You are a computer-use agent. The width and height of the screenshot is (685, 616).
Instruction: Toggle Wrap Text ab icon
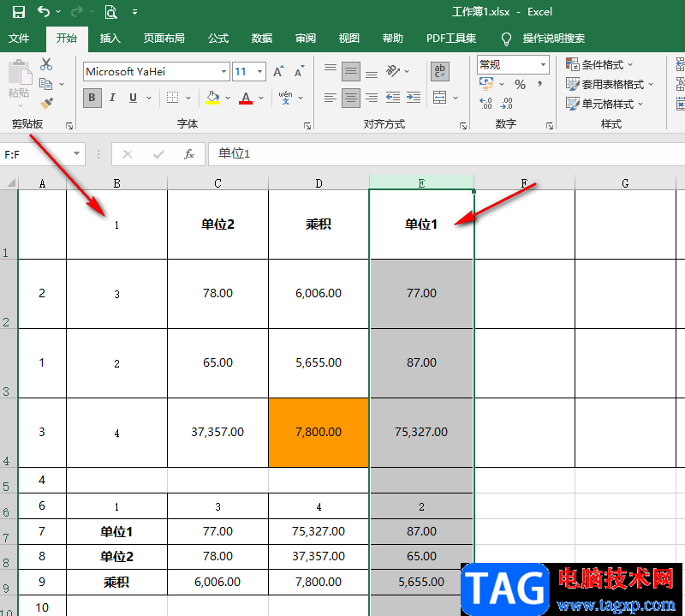440,71
